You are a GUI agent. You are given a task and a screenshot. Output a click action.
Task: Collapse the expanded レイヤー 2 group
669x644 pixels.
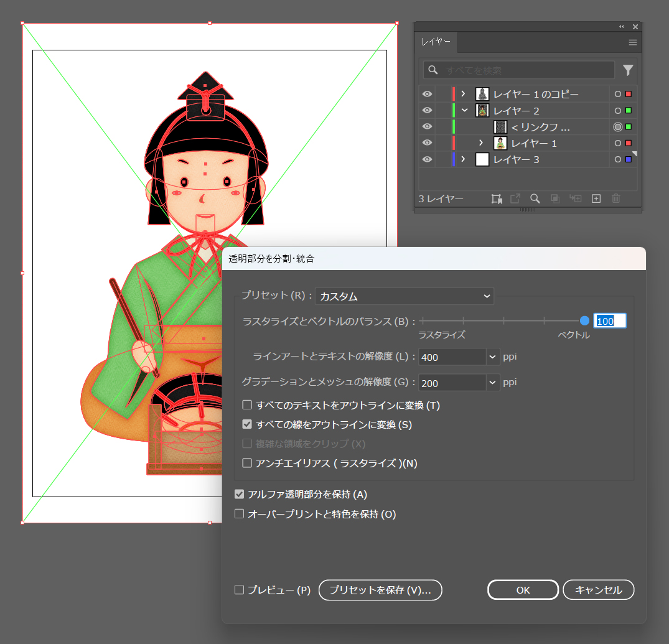pos(464,110)
